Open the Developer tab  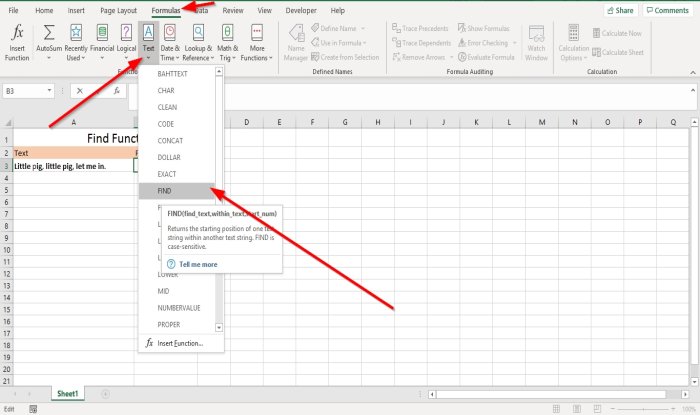point(301,10)
